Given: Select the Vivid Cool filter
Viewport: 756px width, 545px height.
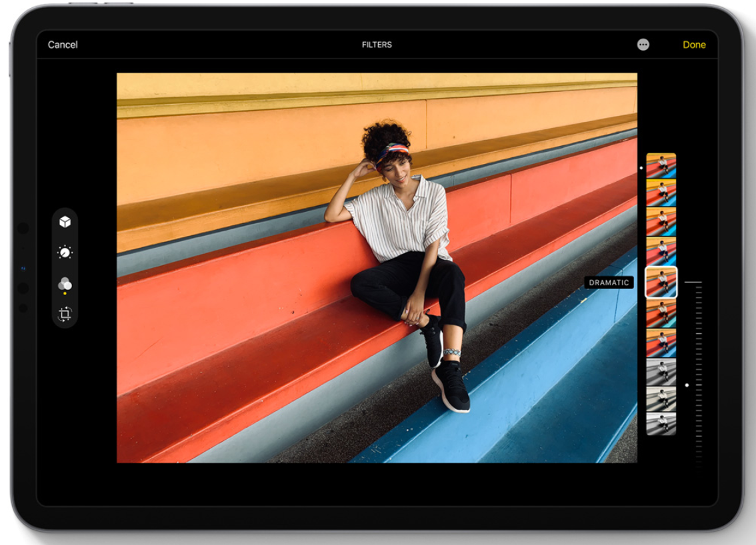Looking at the screenshot, I should point(661,248).
